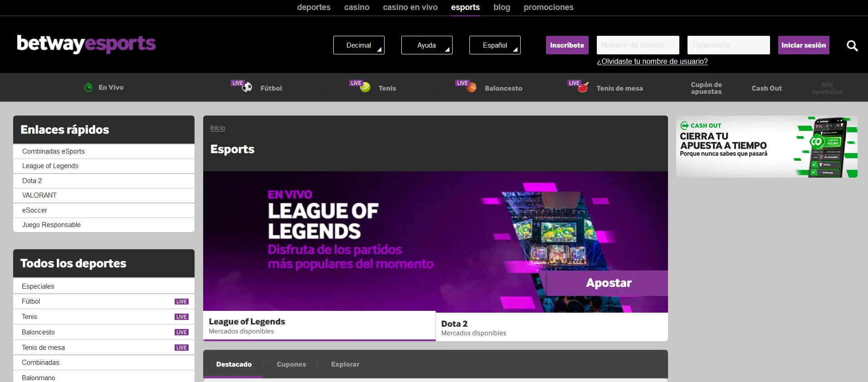Open En Vivo in navigation bar
The height and width of the screenshot is (382, 868).
tap(104, 87)
